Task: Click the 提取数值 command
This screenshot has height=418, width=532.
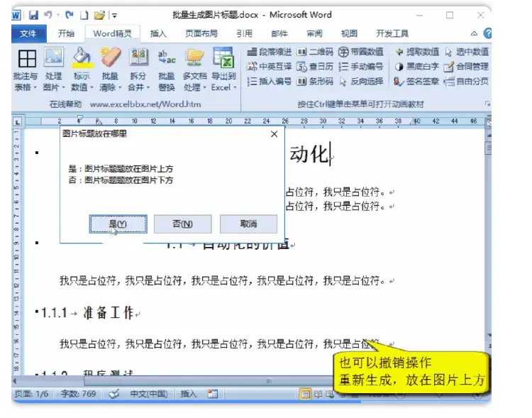Action: tap(417, 52)
